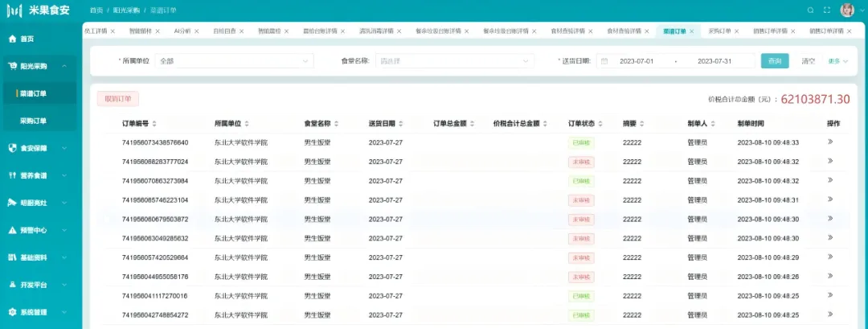Open details arrow for order 741956060679503872
Viewport: 868px width, 329px height.
coord(830,218)
